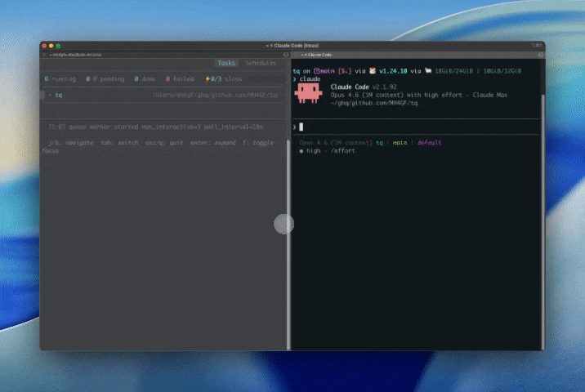Click the pink Claude mascot logo
This screenshot has height=392, width=585.
pos(308,93)
